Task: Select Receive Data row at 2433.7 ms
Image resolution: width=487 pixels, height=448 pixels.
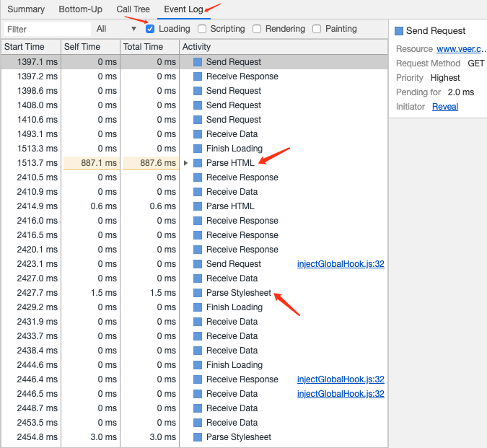Action: 194,336
